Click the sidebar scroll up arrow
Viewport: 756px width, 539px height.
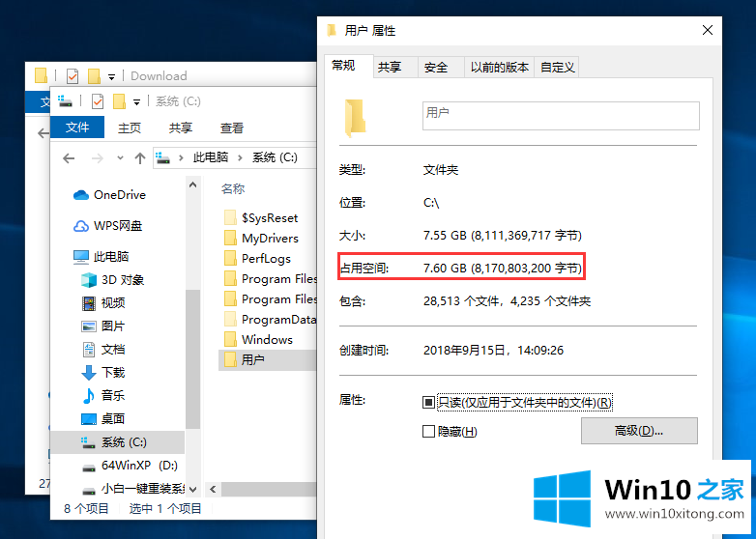[192, 184]
